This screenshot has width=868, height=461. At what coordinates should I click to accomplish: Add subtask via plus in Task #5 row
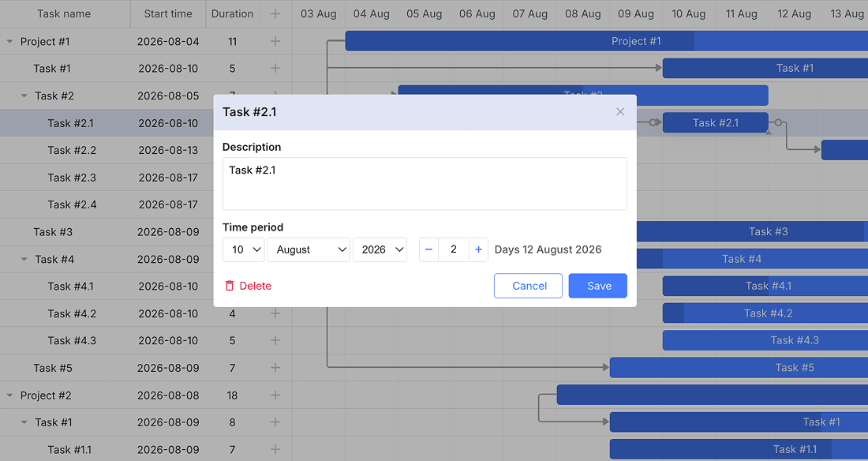pyautogui.click(x=275, y=368)
